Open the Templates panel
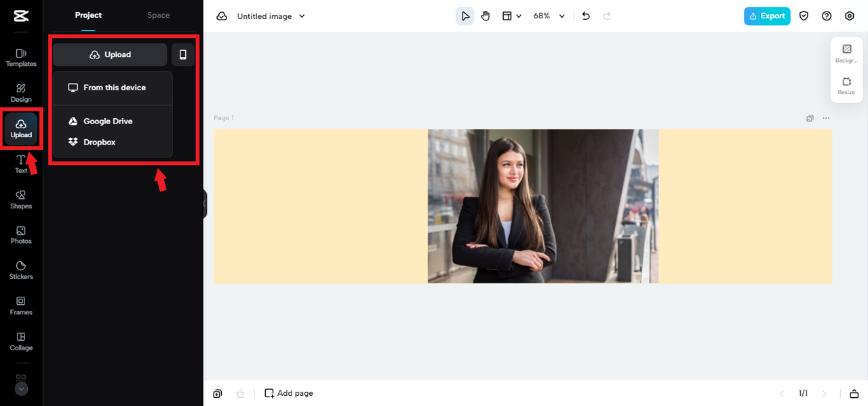 pos(21,58)
